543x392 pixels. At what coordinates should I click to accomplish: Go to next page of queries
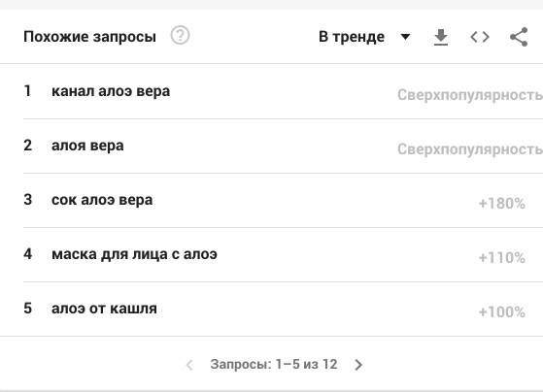(358, 365)
